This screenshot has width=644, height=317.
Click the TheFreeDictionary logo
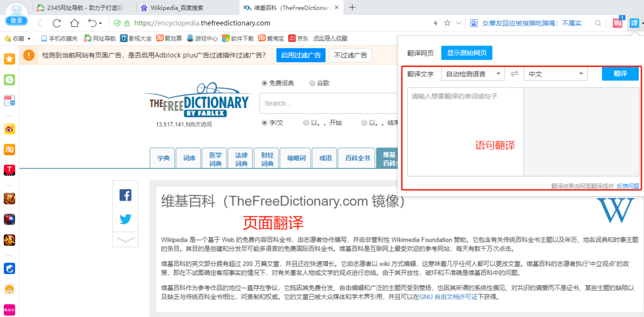pos(199,101)
